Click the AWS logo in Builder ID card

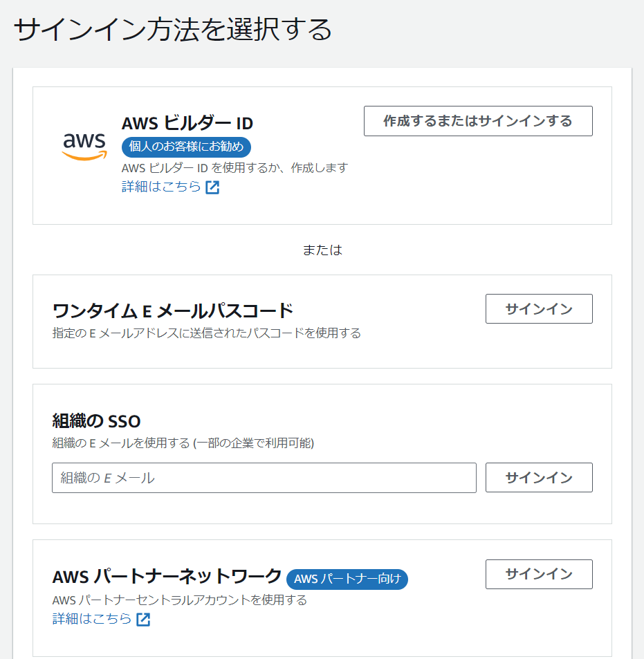(x=84, y=145)
